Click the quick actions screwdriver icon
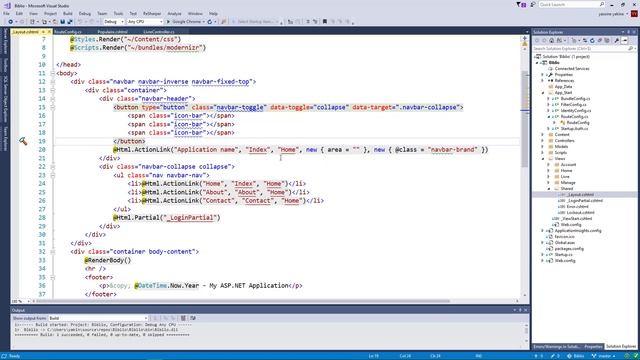The width and height of the screenshot is (640, 360). pos(23,141)
